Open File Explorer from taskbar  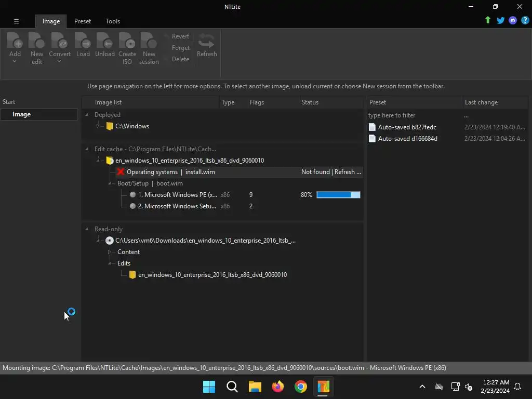255,387
